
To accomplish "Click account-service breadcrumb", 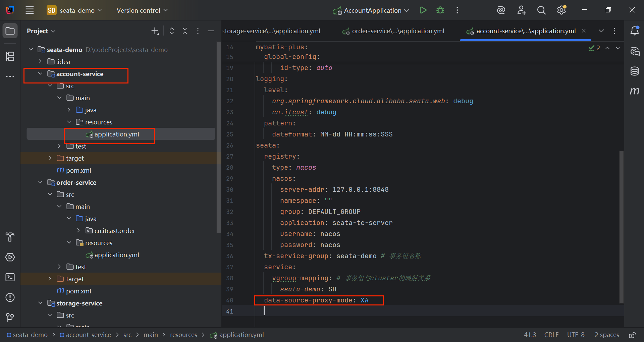I will [x=86, y=335].
